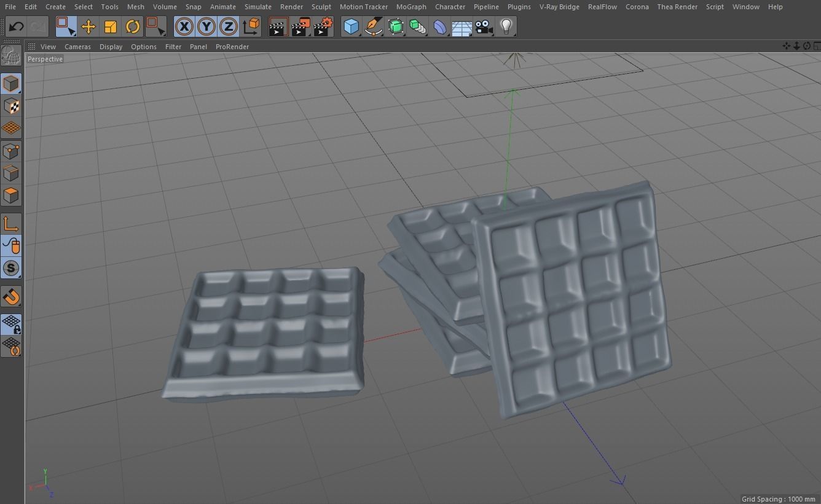Add a Floor environment object

[462, 26]
